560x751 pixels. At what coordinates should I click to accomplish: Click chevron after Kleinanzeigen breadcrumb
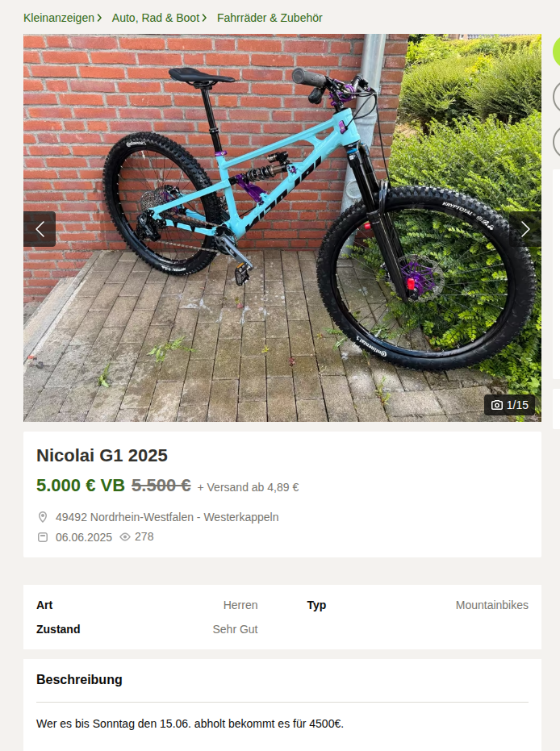99,18
